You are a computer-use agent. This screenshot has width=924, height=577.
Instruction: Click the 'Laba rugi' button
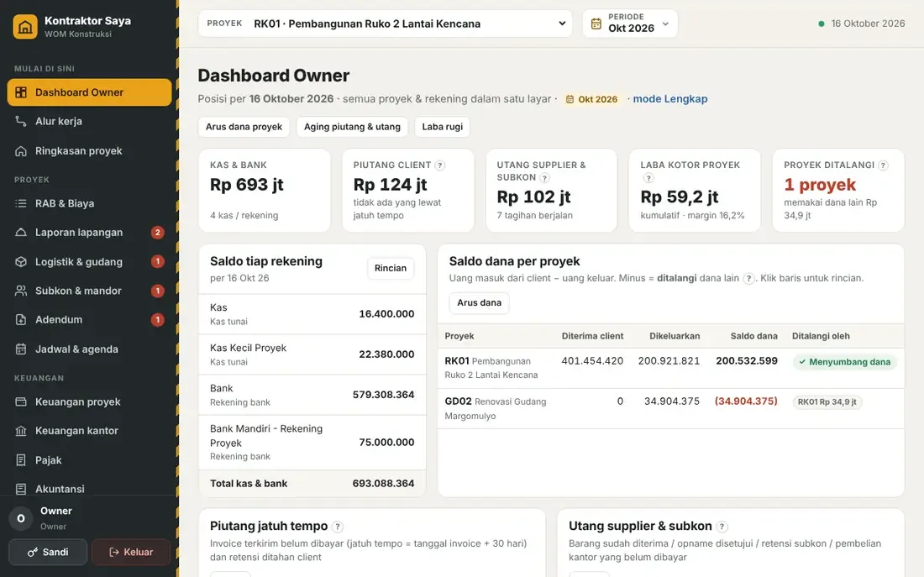(x=443, y=127)
